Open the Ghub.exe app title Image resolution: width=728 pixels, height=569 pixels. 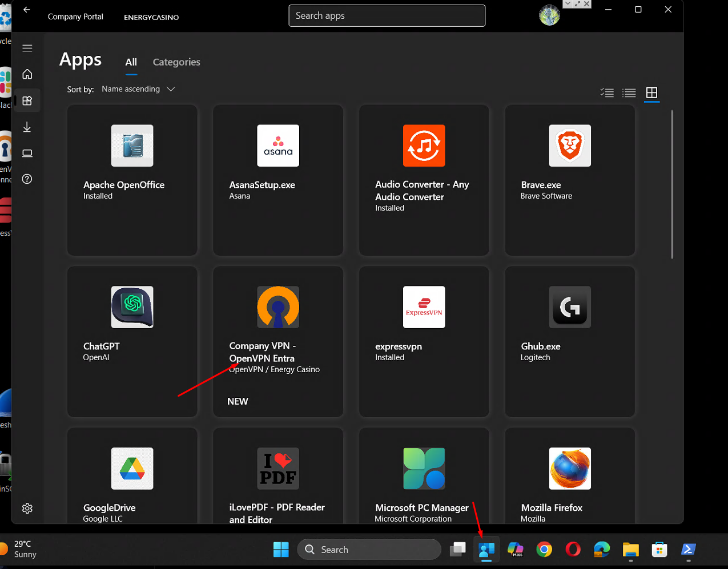pyautogui.click(x=541, y=346)
